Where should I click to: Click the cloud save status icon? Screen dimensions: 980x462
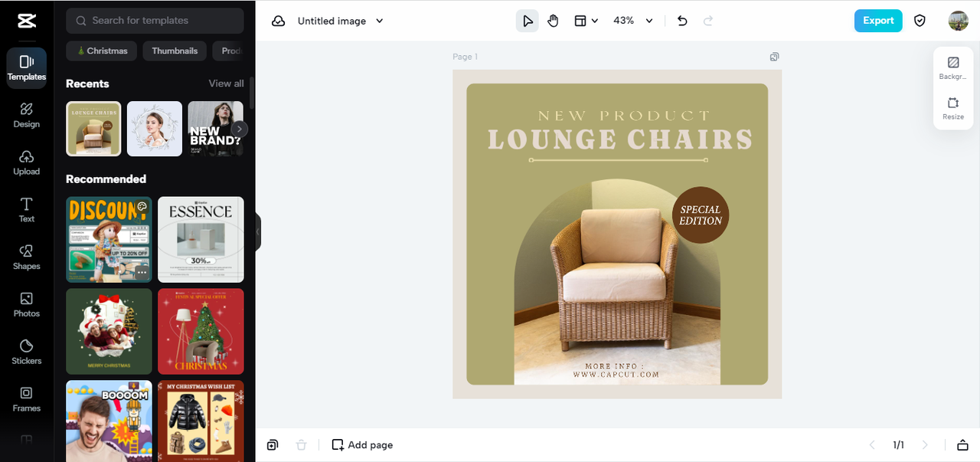(x=278, y=21)
